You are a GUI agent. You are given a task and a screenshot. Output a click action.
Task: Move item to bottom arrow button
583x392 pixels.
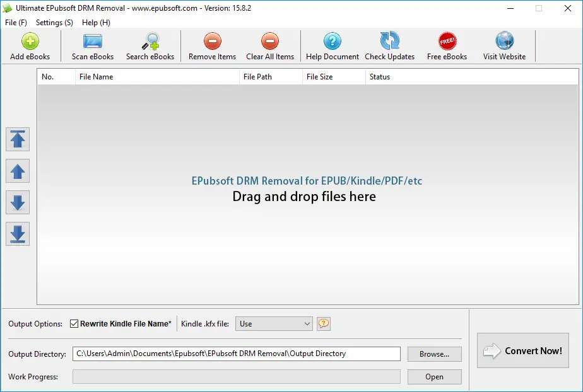(x=18, y=234)
